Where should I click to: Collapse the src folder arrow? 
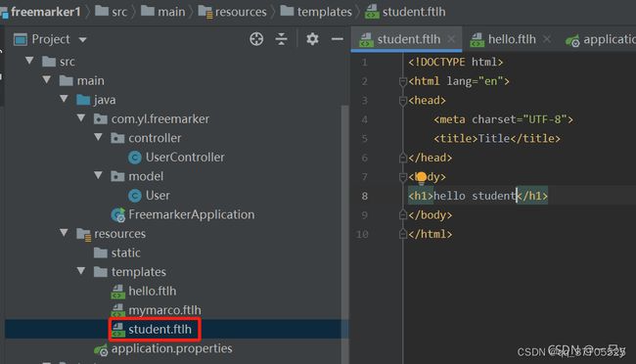click(x=29, y=61)
